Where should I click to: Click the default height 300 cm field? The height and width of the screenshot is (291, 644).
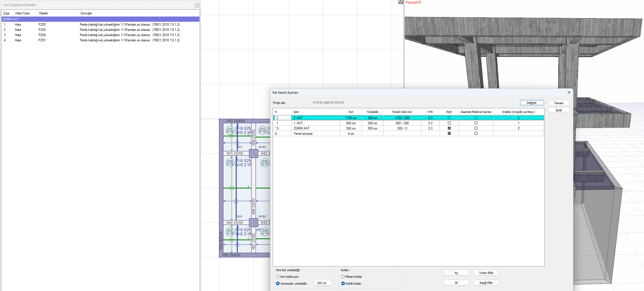323,283
